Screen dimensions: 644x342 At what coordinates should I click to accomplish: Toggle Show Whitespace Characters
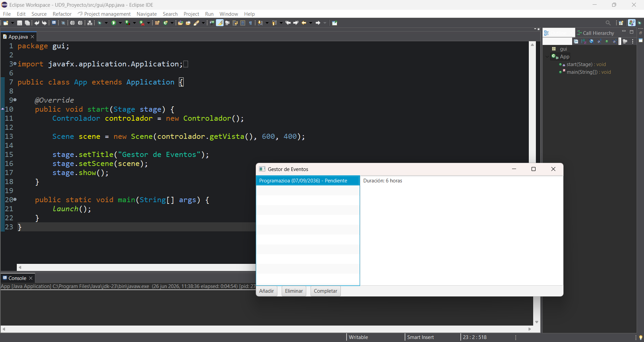pyautogui.click(x=250, y=23)
